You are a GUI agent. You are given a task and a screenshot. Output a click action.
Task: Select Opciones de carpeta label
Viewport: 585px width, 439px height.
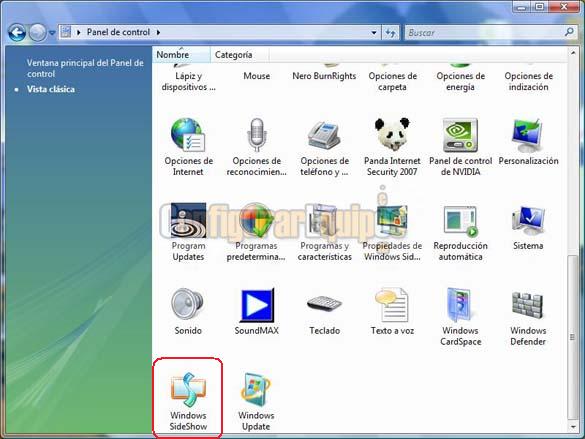pos(392,81)
